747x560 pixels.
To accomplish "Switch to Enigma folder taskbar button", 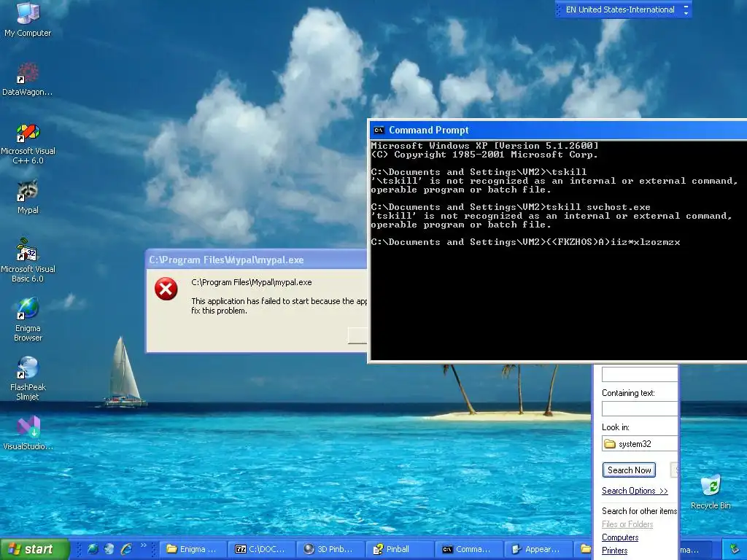I will [193, 549].
